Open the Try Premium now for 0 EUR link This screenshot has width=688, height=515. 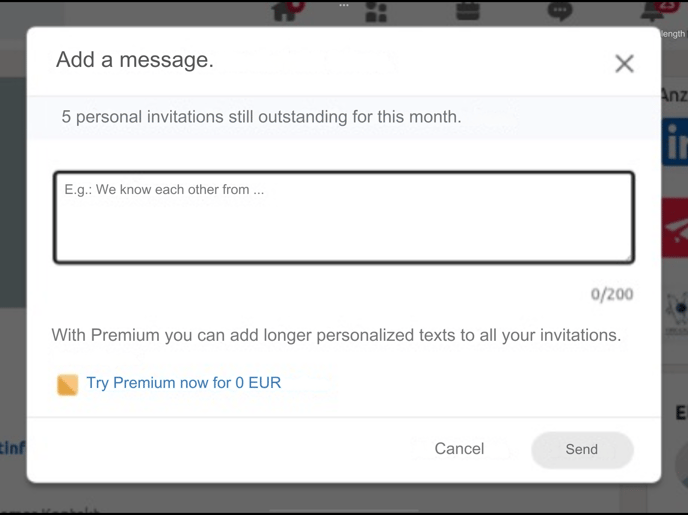pos(183,383)
